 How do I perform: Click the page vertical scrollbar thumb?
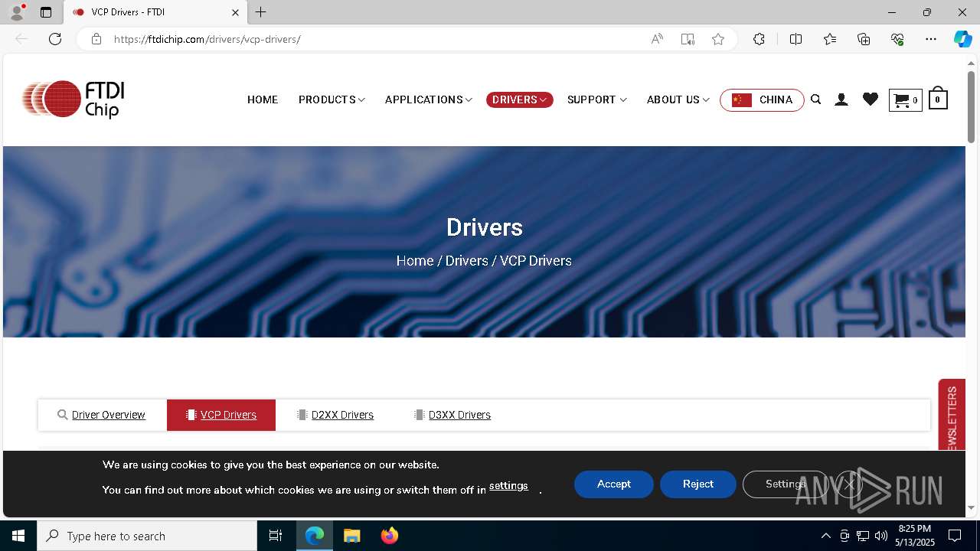point(971,106)
